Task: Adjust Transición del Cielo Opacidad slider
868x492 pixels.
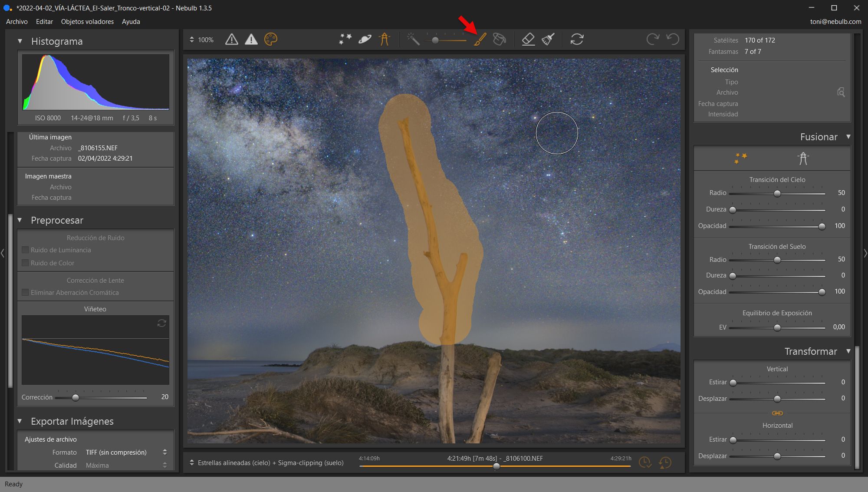Action: point(777,227)
